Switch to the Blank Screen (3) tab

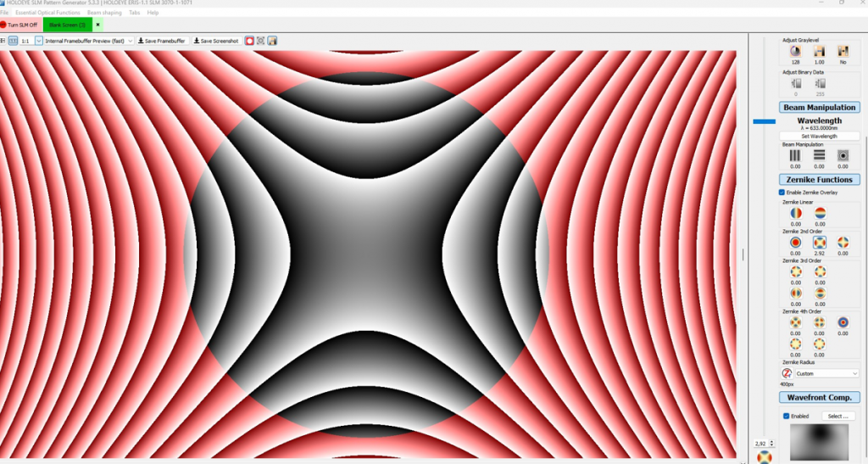[68, 25]
